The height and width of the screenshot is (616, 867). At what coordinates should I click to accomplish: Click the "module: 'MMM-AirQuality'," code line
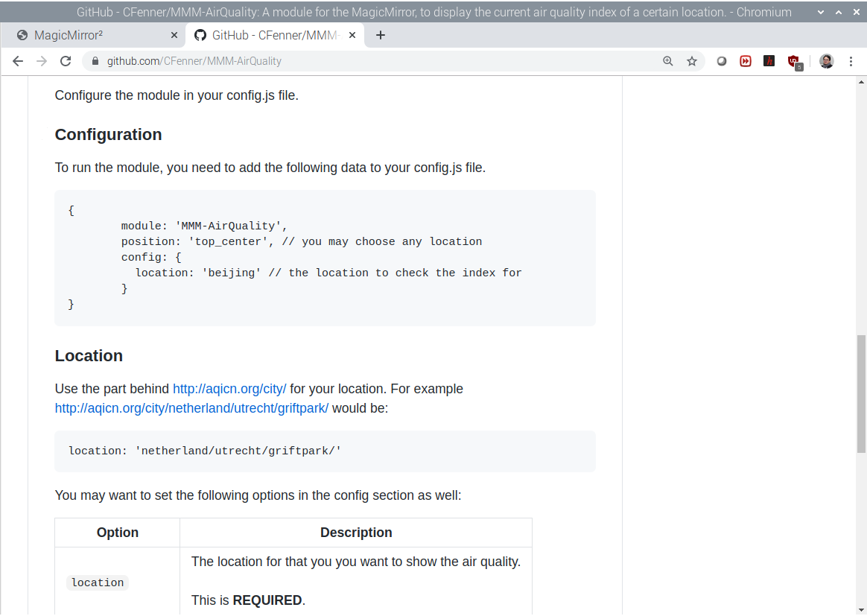[x=204, y=226]
